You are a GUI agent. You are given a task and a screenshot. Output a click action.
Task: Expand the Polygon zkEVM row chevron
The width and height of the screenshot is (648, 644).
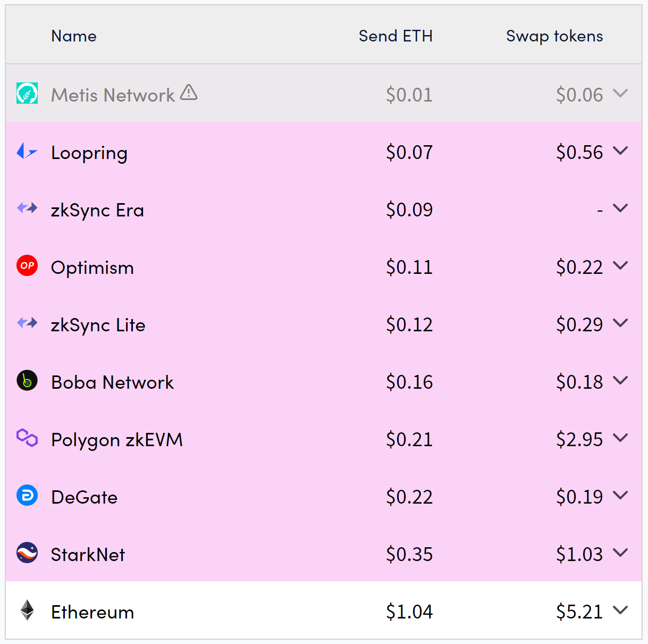click(x=620, y=438)
